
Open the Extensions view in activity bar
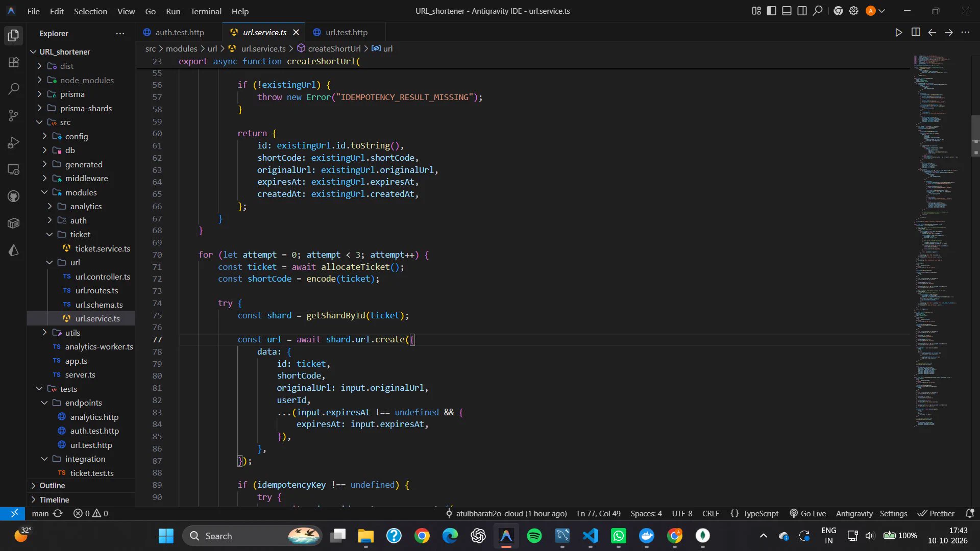[14, 62]
